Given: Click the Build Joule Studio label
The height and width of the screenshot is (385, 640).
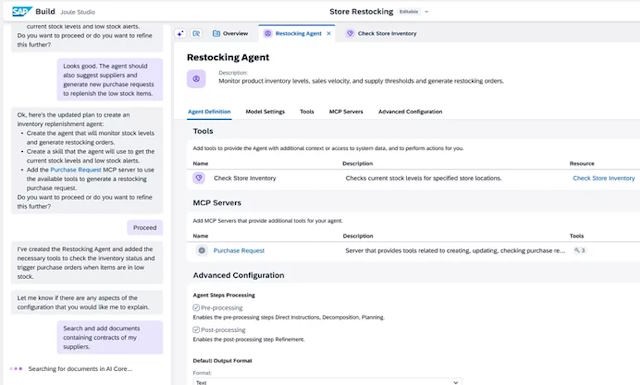Looking at the screenshot, I should (x=65, y=12).
